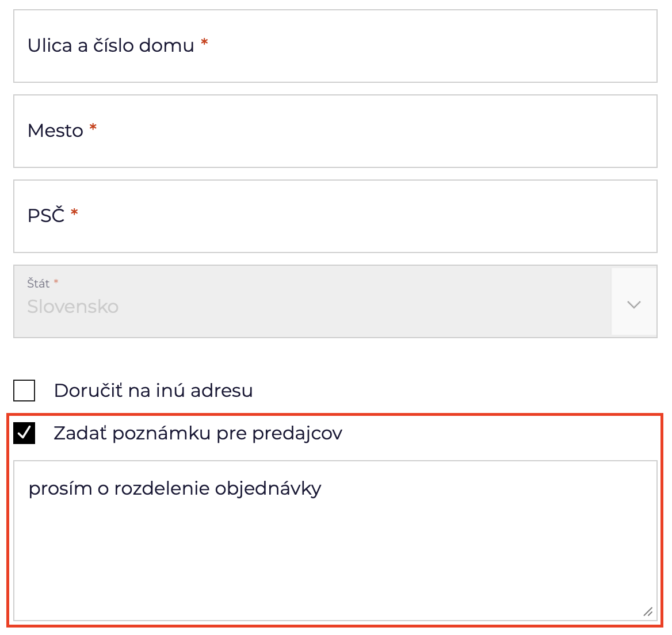Click the empty checkbox above the note checkbox
The width and height of the screenshot is (672, 635).
pyautogui.click(x=24, y=391)
